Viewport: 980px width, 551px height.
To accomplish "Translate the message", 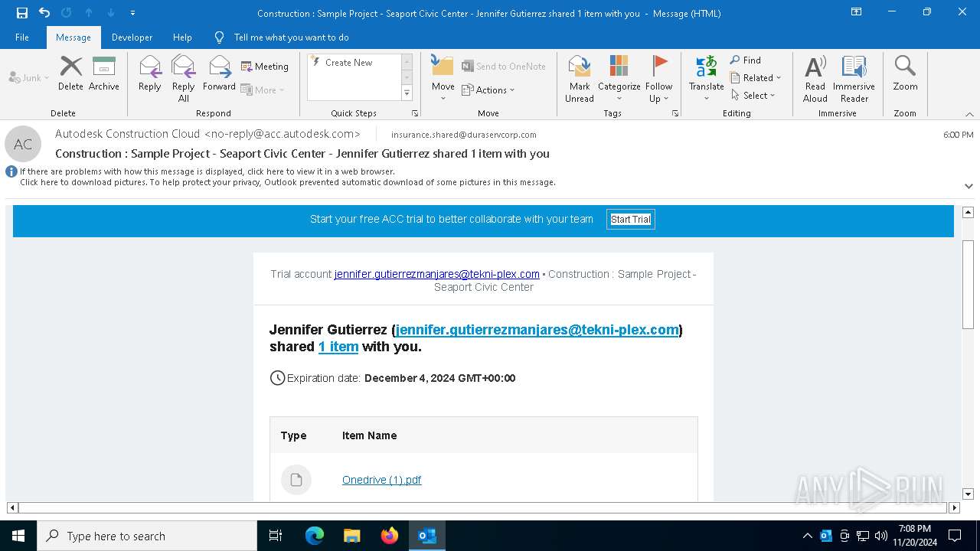I will 706,78.
